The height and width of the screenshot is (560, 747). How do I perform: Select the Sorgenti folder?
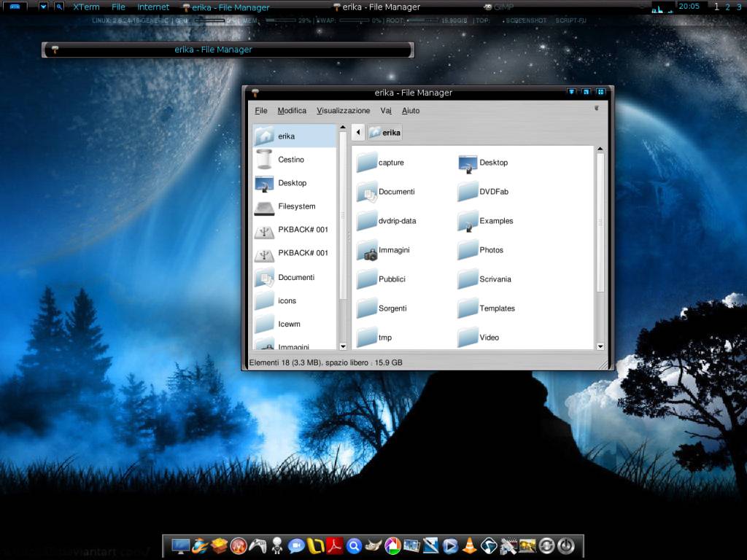(x=382, y=308)
